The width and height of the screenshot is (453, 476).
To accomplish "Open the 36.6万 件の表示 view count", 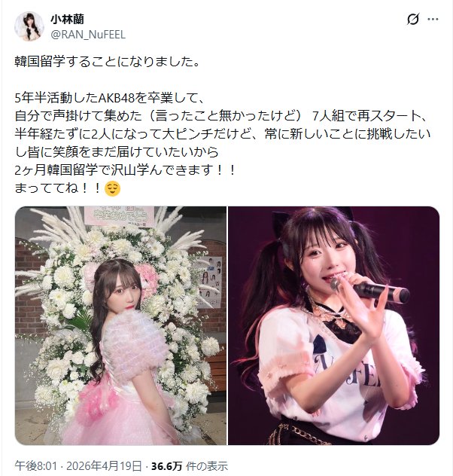I will pyautogui.click(x=190, y=465).
